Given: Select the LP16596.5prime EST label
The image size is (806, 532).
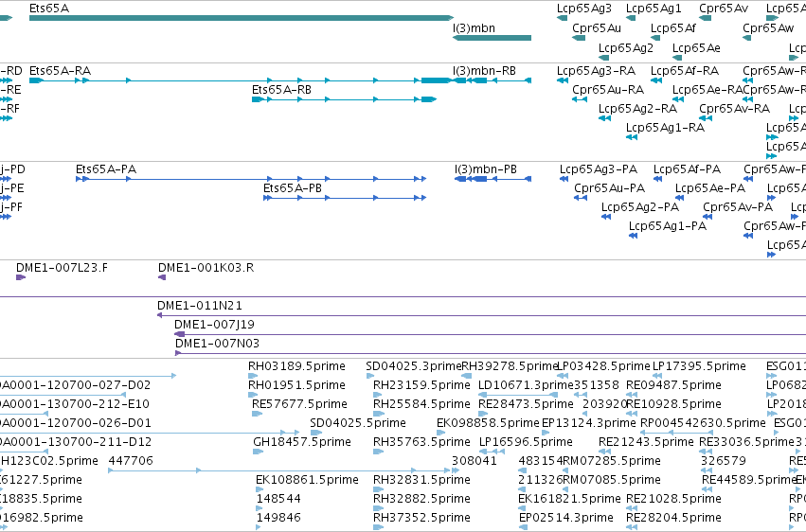Looking at the screenshot, I should click(526, 442).
